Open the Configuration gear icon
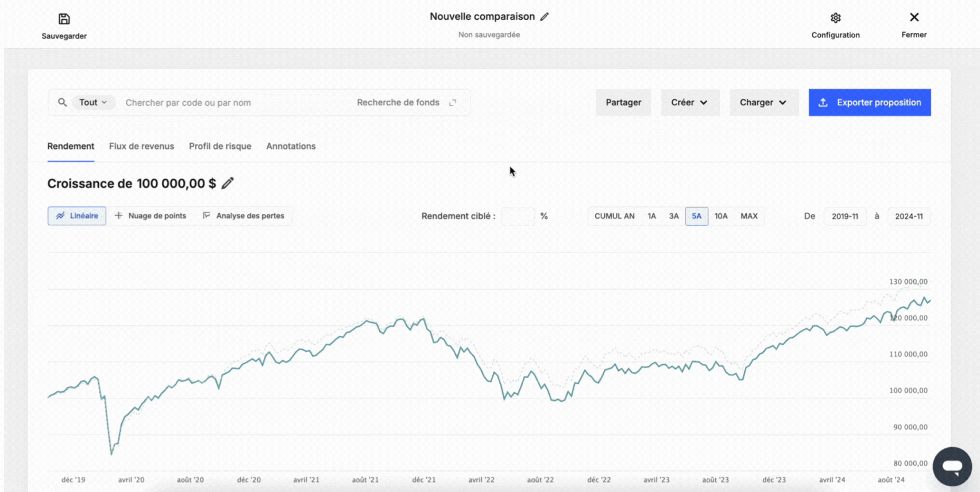 [x=836, y=18]
